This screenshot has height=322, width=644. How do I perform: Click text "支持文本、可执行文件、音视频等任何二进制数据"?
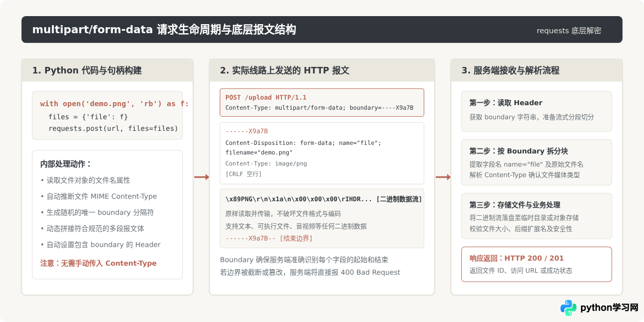(296, 226)
